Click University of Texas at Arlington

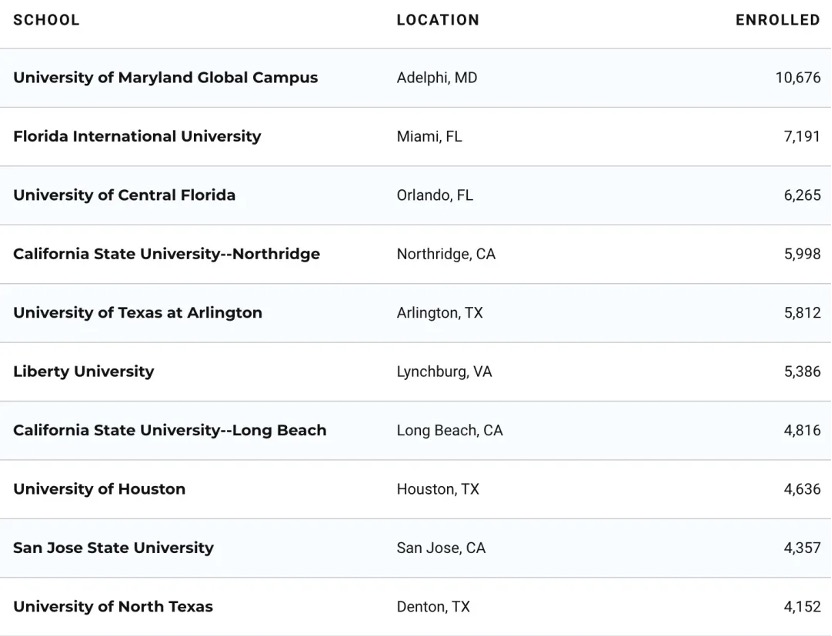[x=137, y=313]
